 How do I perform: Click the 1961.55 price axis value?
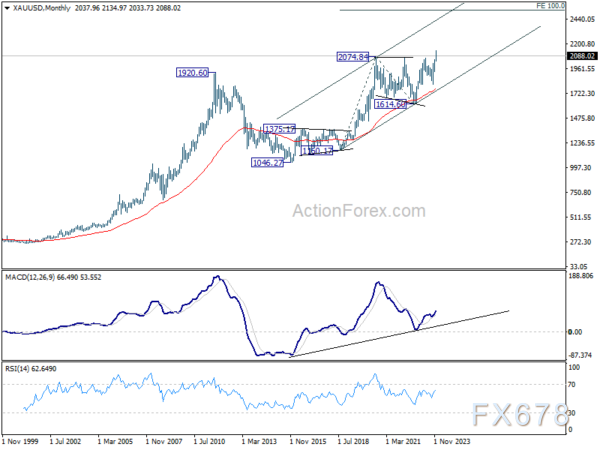pos(582,69)
